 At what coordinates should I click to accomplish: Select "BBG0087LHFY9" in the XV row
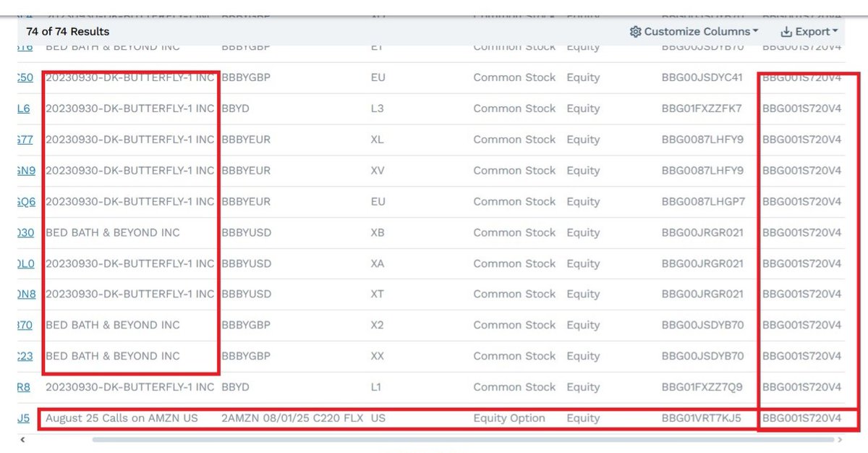click(702, 171)
